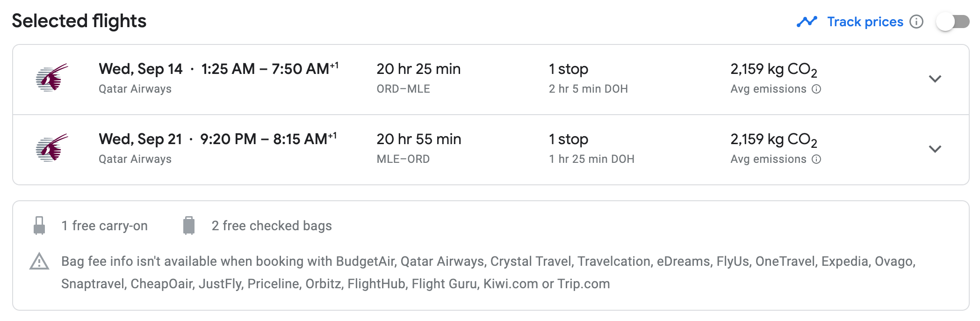980x321 pixels.
Task: Expand the Sep 21 MLE–ORD flight details
Action: click(x=935, y=149)
